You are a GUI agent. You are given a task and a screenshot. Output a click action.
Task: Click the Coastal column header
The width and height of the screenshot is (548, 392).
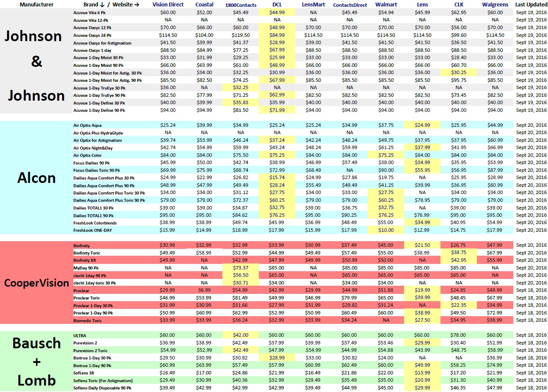pyautogui.click(x=204, y=4)
